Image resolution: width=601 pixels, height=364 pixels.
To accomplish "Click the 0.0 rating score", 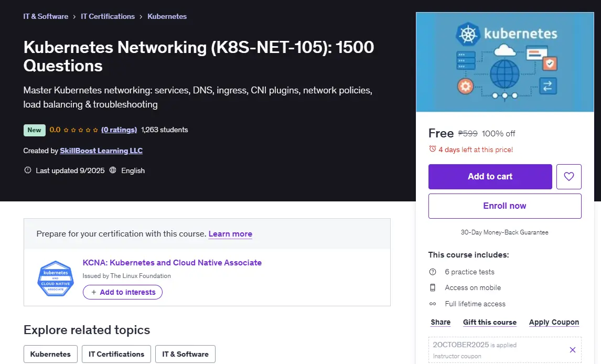I will click(55, 130).
